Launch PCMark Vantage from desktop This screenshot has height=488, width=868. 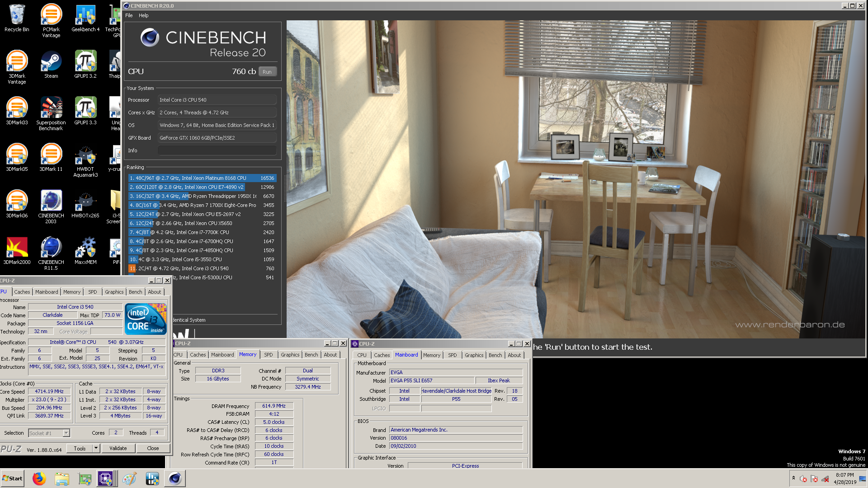pyautogui.click(x=51, y=20)
